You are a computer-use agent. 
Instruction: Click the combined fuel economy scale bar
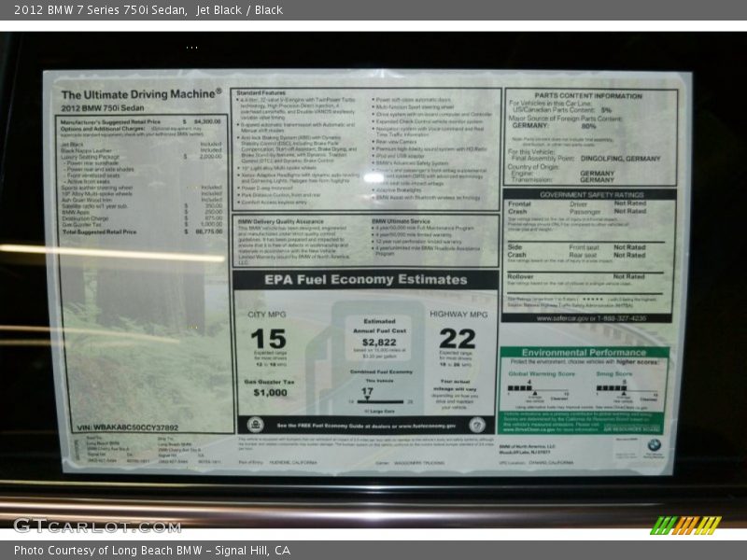point(380,402)
